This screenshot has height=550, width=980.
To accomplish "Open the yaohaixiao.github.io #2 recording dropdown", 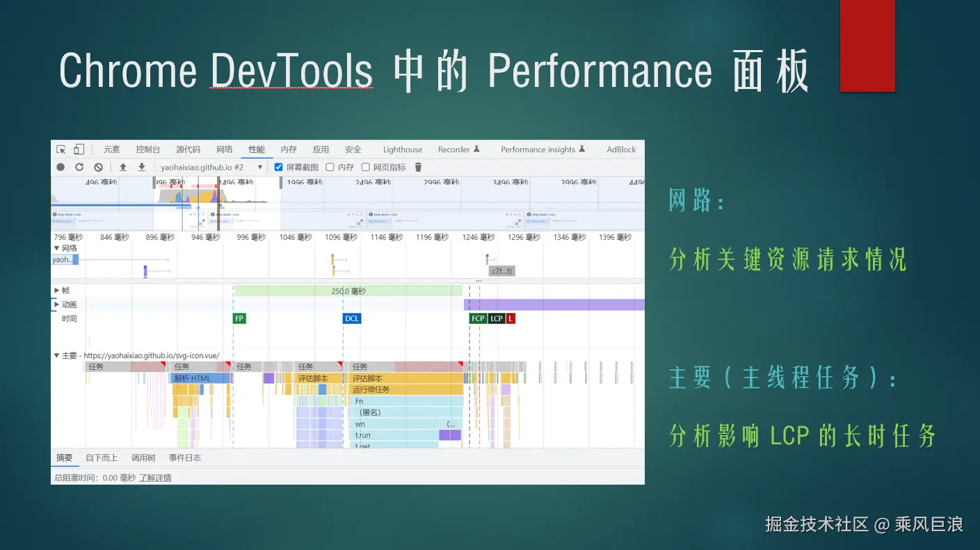I will tap(211, 168).
